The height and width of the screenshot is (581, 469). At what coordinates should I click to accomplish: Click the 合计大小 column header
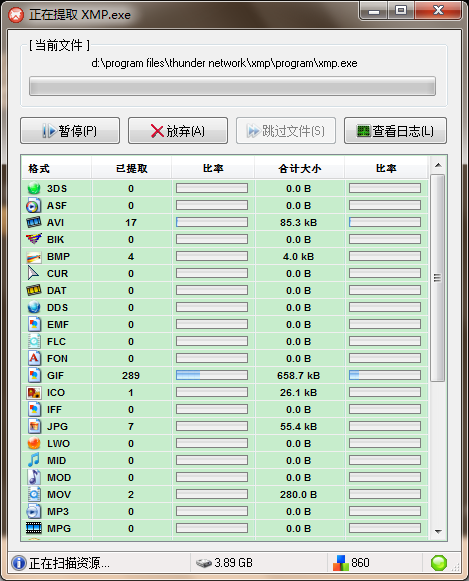299,168
